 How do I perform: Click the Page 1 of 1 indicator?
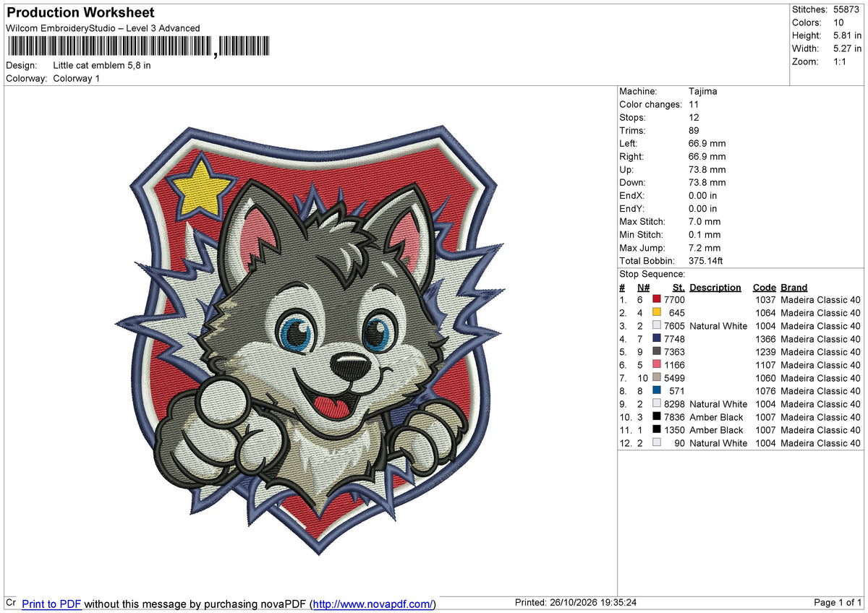pyautogui.click(x=838, y=603)
